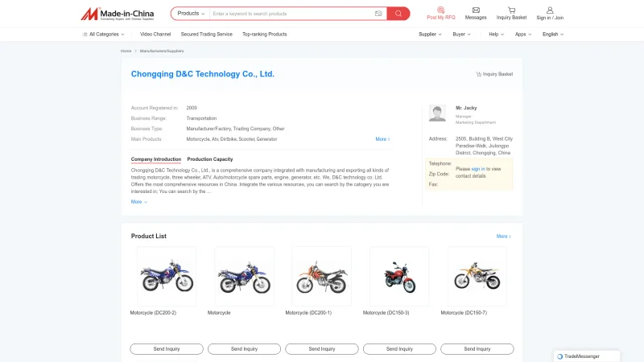Open Motorcycle (DC200-1) product image
Viewport: 644px width, 362px height.
point(322,276)
